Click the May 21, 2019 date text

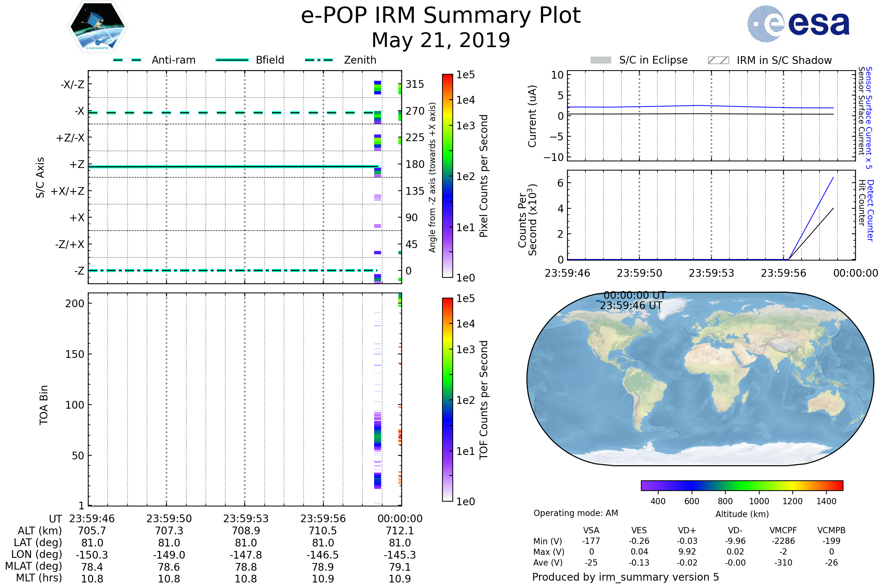pos(441,40)
